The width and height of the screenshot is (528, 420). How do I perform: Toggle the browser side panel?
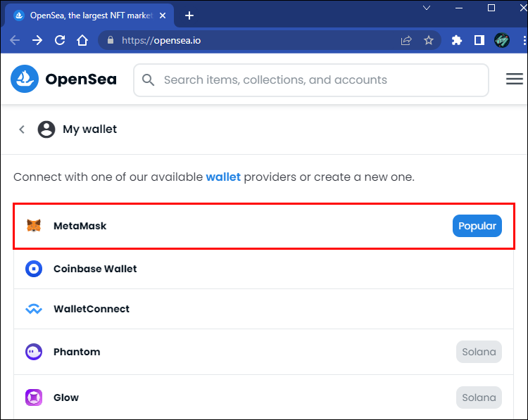point(479,41)
